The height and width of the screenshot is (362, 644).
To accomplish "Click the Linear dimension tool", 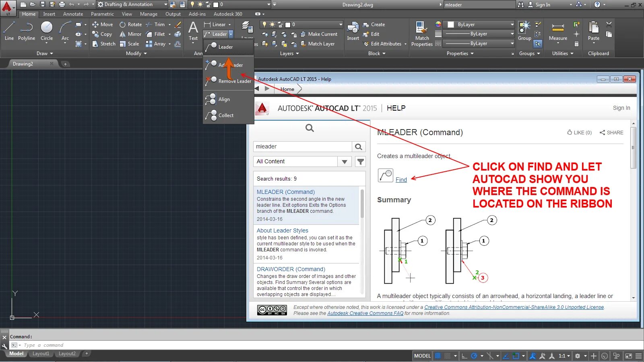I will tap(215, 25).
